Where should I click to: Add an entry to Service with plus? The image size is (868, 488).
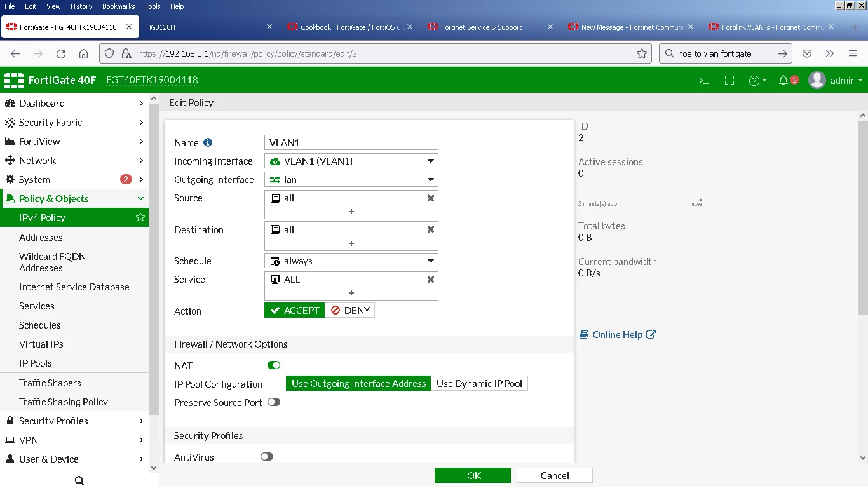(x=351, y=293)
